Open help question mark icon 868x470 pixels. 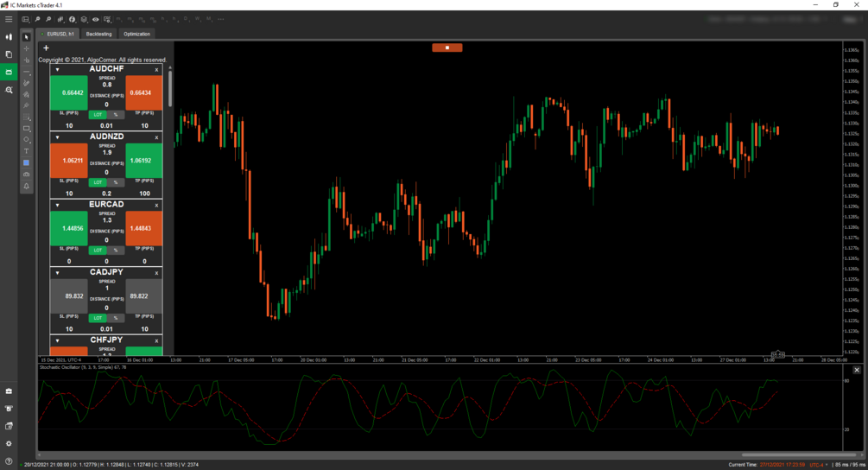(x=9, y=461)
